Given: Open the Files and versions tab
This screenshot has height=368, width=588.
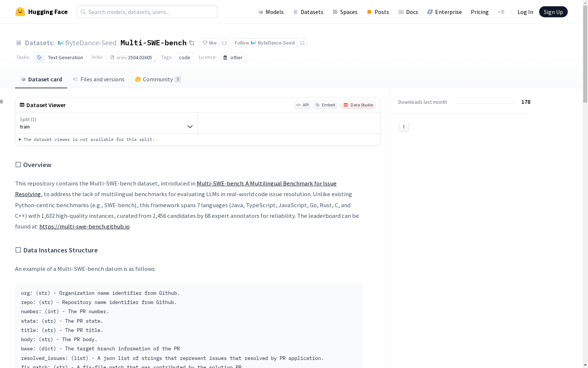Looking at the screenshot, I should pos(98,79).
